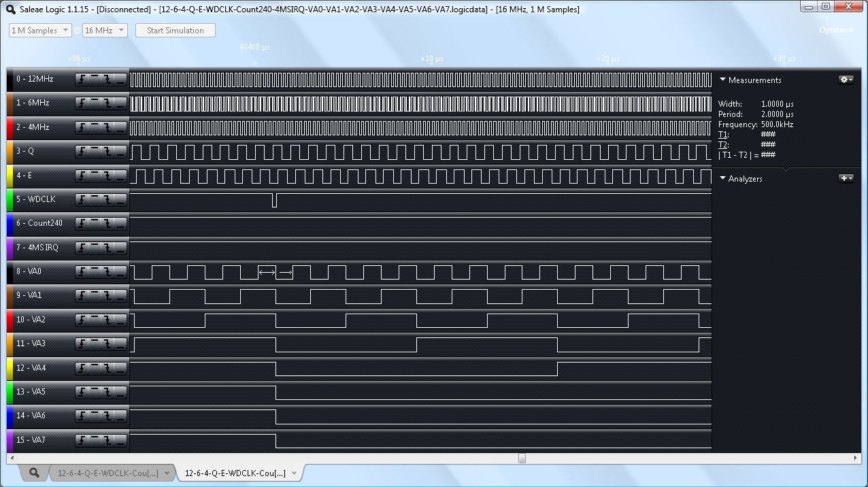
Task: Set falling edge trigger on Count240 channel
Action: point(107,223)
